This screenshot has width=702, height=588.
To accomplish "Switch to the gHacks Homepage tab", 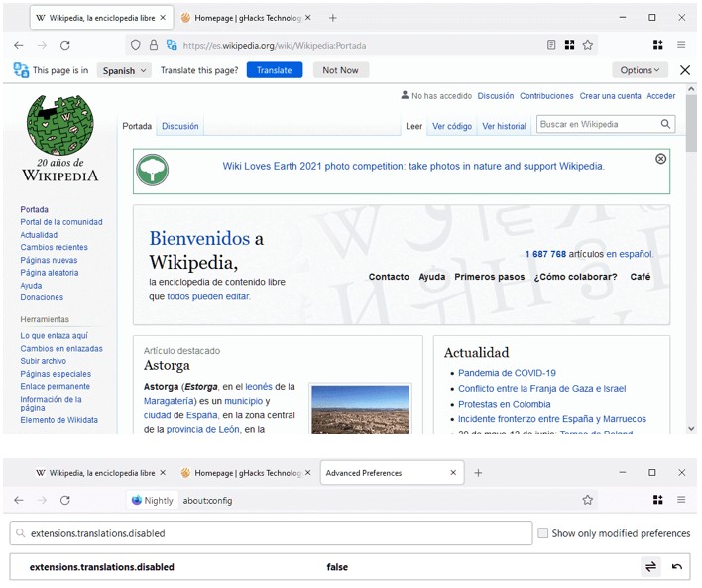I will 241,18.
